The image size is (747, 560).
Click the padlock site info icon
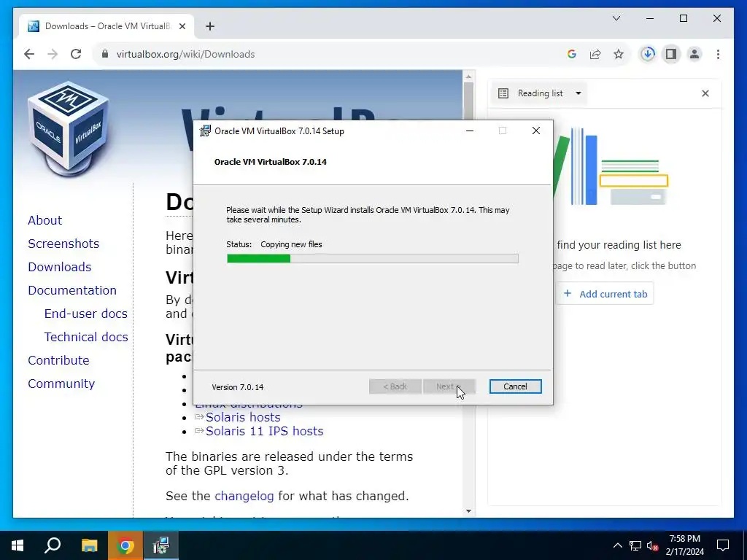pos(105,54)
